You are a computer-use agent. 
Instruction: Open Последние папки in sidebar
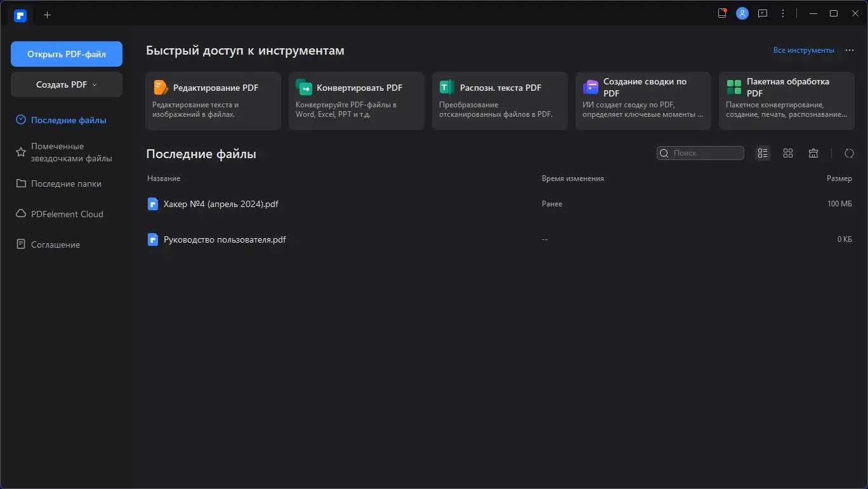66,184
